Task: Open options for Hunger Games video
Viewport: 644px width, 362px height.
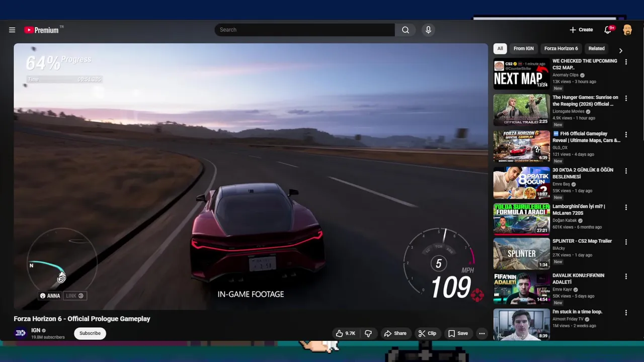Action: pyautogui.click(x=626, y=99)
